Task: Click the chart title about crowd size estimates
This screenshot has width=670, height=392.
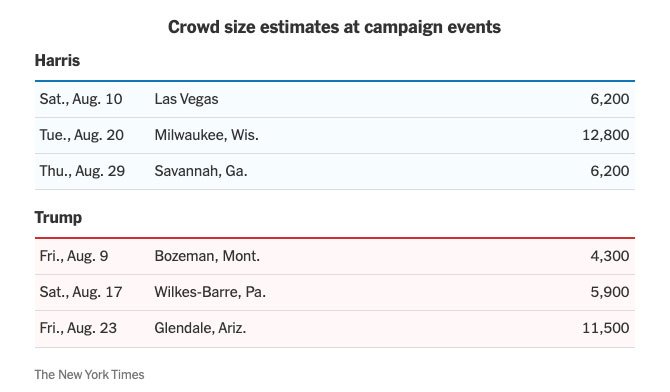Action: pyautogui.click(x=334, y=27)
